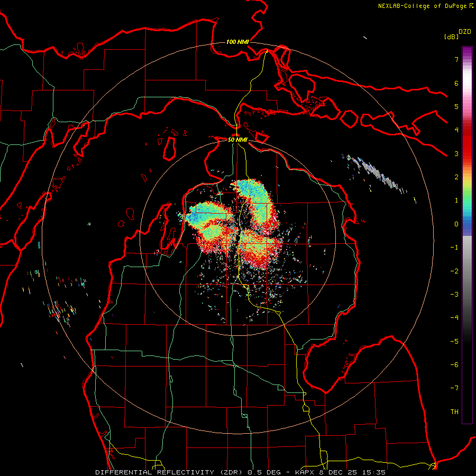Image resolution: width=476 pixels, height=476 pixels.
Task: Click the 1 value on the color scale
Action: tap(456, 200)
